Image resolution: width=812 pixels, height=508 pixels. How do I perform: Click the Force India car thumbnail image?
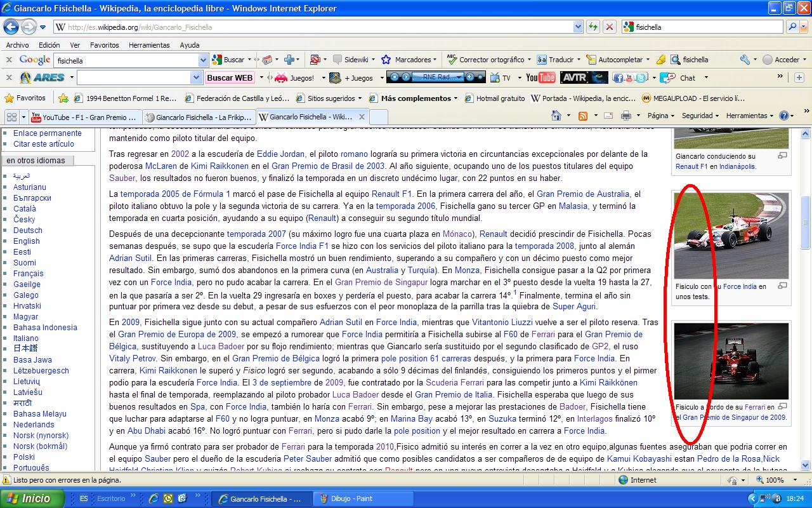coord(731,236)
